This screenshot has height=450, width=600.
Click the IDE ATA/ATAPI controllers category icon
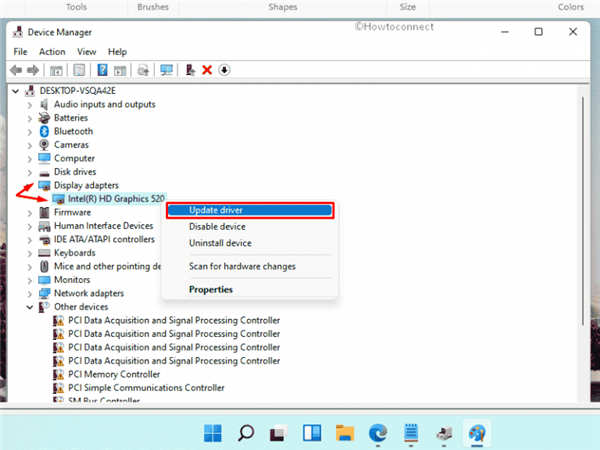(44, 240)
